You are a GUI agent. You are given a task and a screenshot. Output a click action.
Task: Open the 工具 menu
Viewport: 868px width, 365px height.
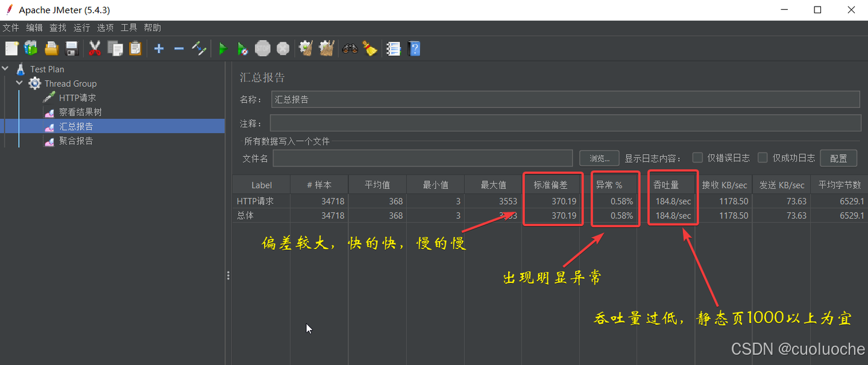(x=129, y=28)
